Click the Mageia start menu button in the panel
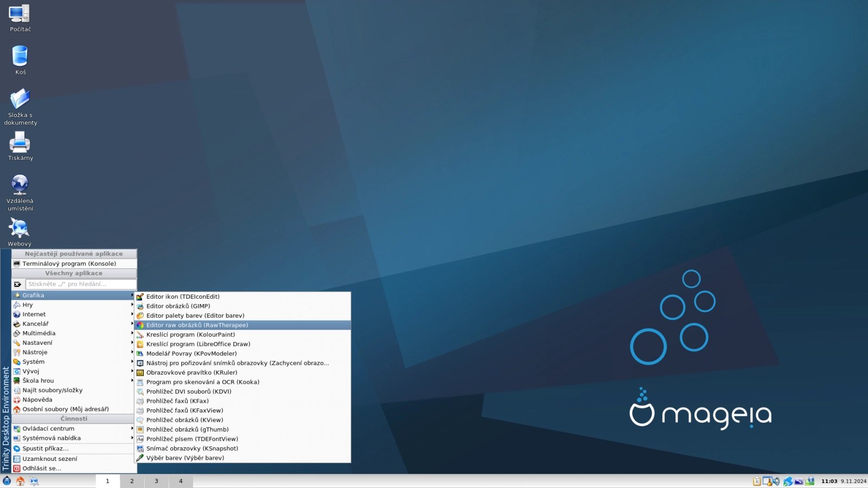Viewport: 868px width, 488px height. (7, 481)
